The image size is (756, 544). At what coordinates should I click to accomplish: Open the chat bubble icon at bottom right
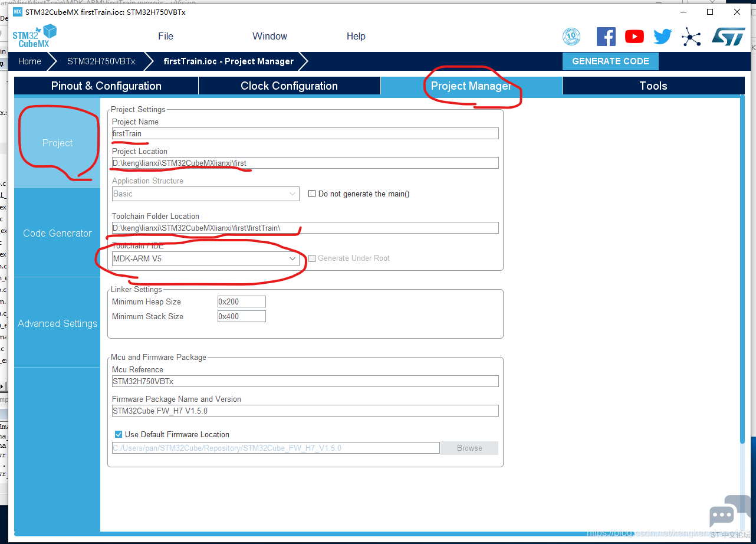tap(729, 512)
